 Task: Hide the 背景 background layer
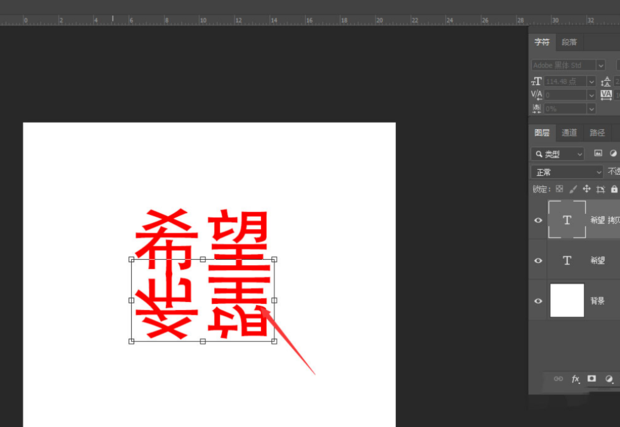[538, 301]
